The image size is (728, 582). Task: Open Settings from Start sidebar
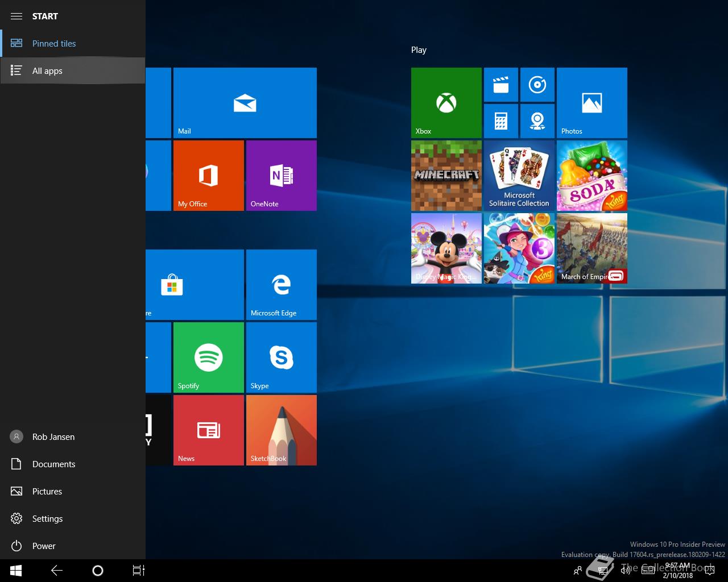(x=47, y=519)
